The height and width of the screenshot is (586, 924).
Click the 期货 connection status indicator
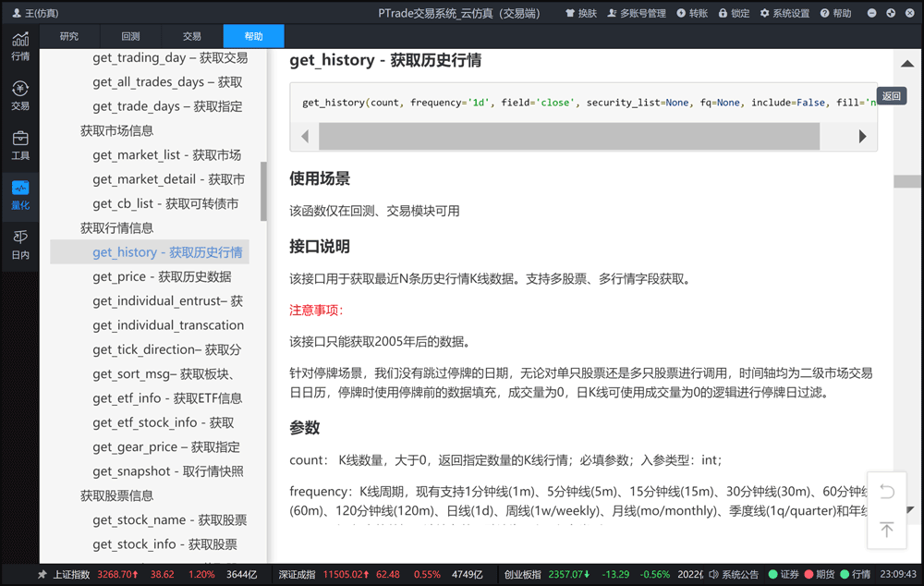coord(819,574)
